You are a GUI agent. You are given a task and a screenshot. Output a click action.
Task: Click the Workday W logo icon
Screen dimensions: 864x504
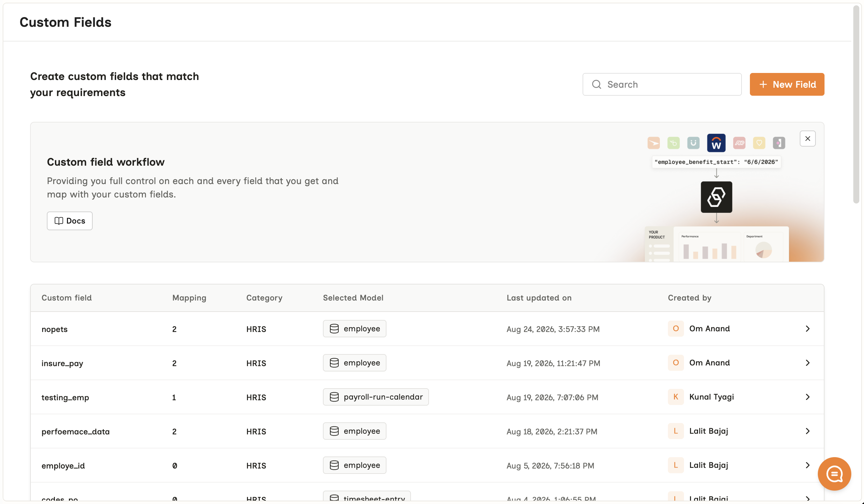click(716, 143)
